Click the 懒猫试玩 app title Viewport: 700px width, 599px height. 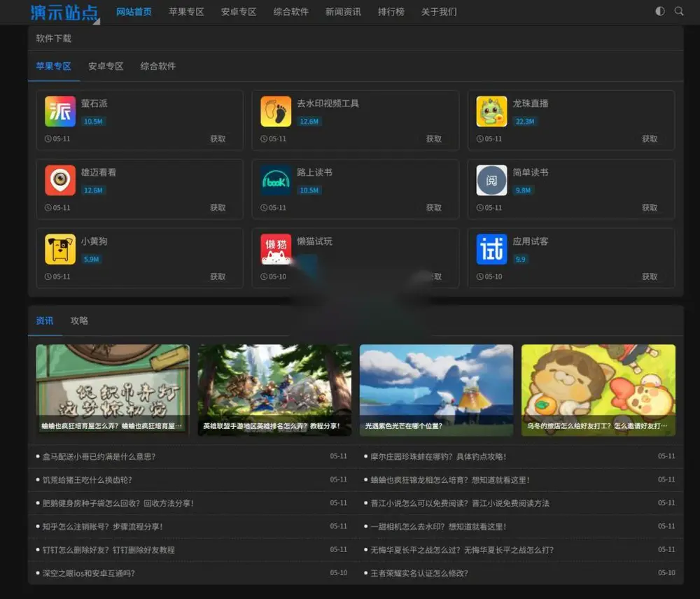(x=315, y=241)
